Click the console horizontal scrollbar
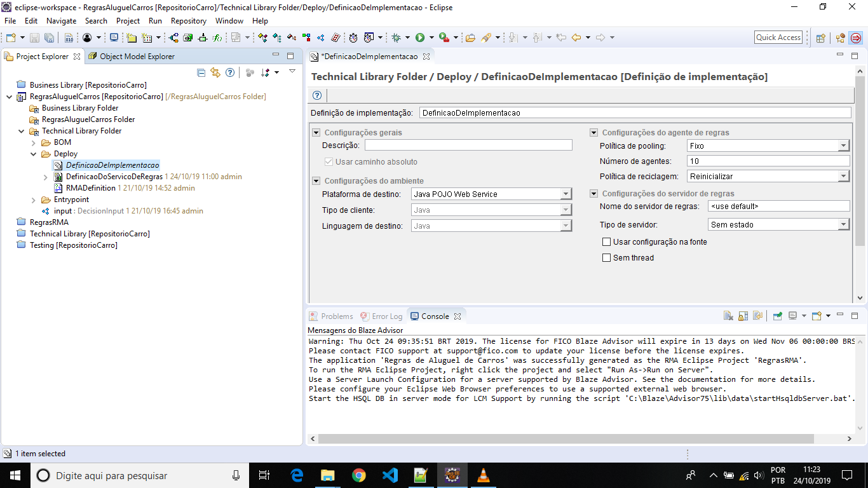The height and width of the screenshot is (488, 868). tap(566, 438)
